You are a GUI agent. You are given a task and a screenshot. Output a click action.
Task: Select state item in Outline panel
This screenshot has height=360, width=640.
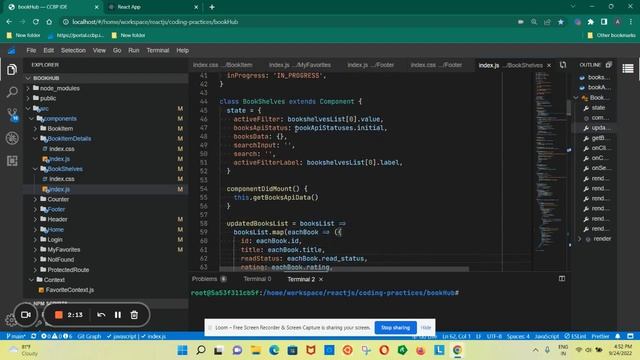(598, 108)
